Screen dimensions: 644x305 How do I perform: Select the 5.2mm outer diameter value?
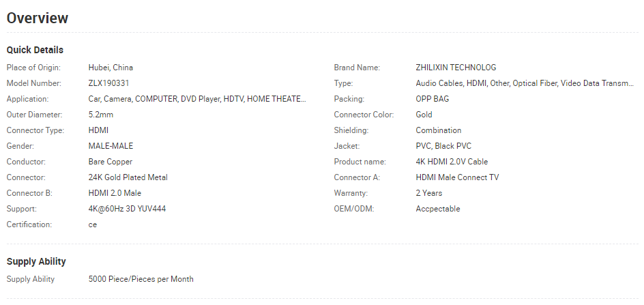(101, 115)
